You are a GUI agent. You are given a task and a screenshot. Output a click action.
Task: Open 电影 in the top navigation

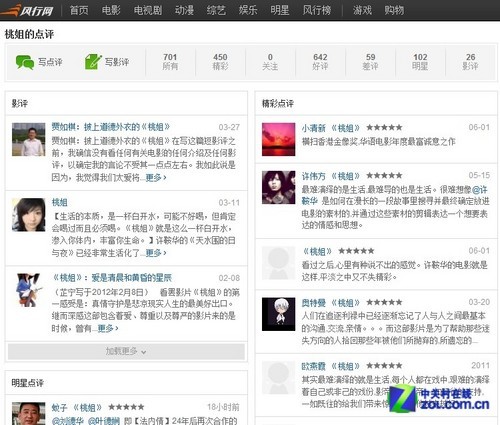[x=111, y=10]
